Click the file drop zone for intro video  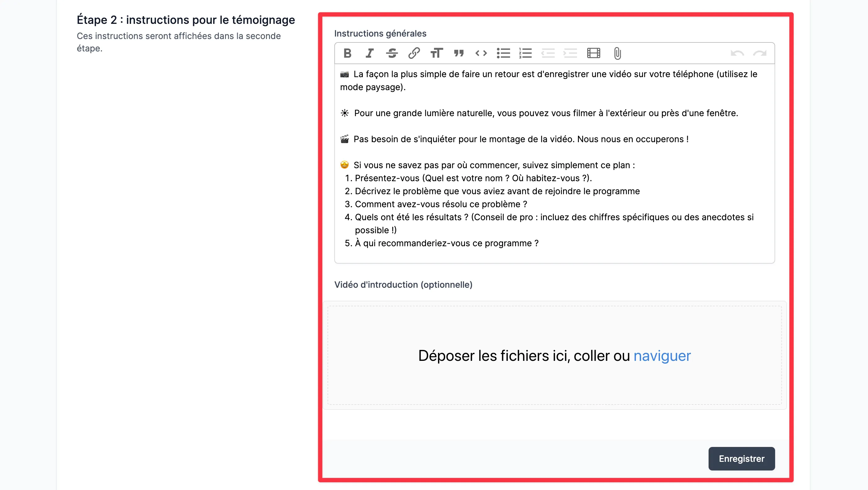tap(554, 355)
